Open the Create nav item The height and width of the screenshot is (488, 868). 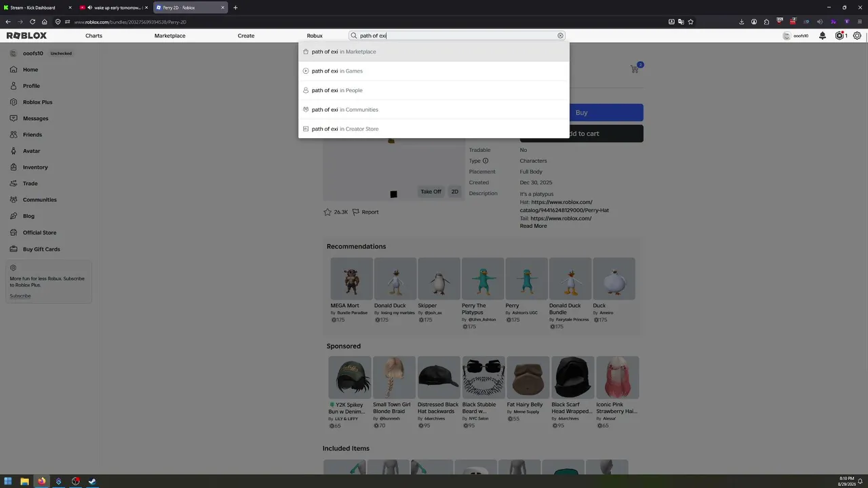click(x=246, y=35)
